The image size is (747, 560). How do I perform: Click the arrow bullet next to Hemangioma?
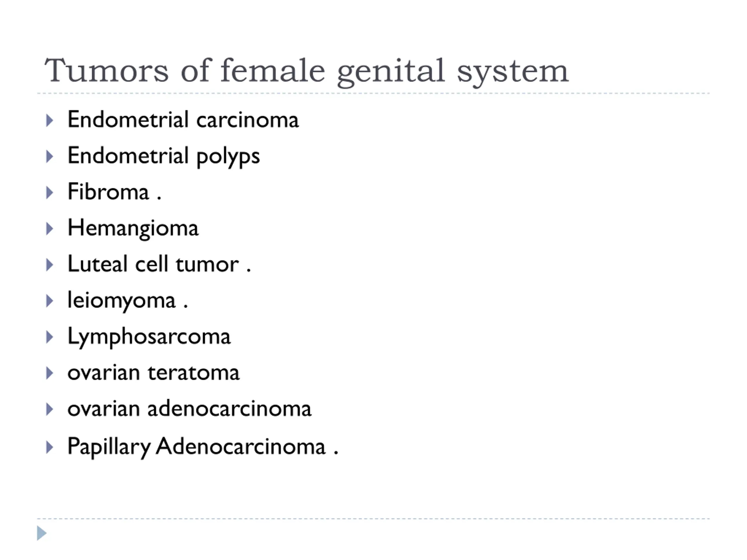[50, 229]
